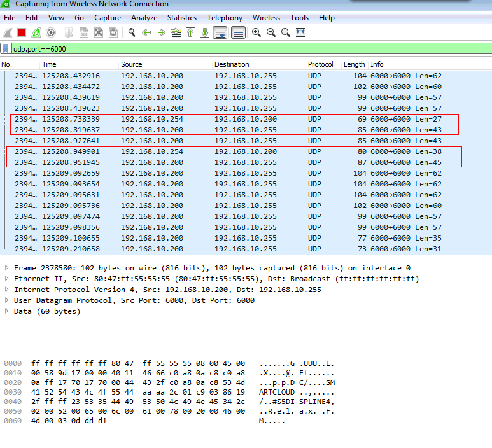Image resolution: width=492 pixels, height=448 pixels.
Task: Expand the Ethernet II tree row
Action: tap(7, 279)
